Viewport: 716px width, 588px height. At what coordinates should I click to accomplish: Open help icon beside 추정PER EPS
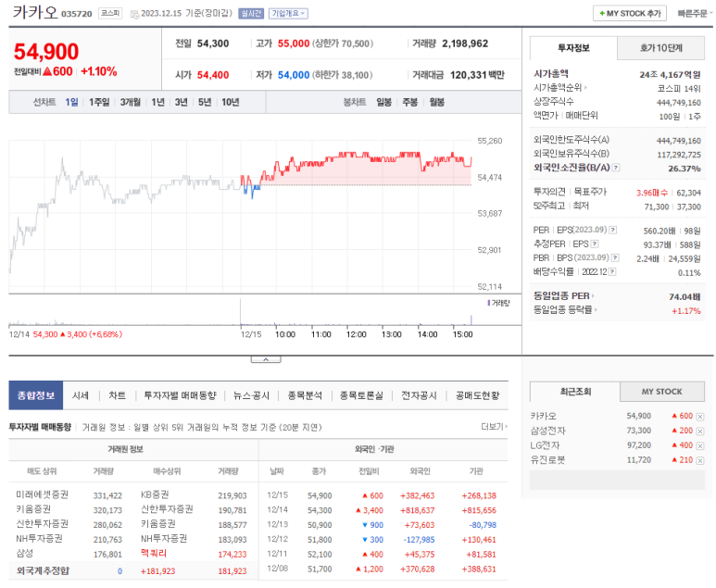pos(595,244)
